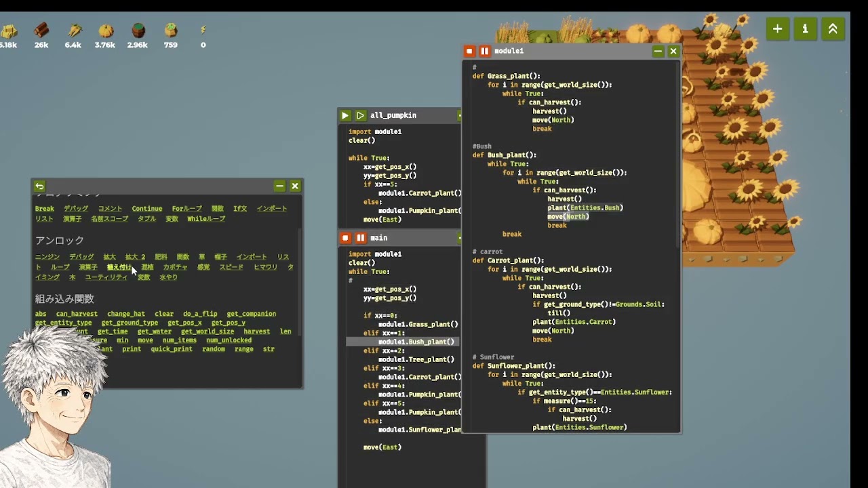Minimize the module1 code window
This screenshot has width=868, height=488.
pos(658,51)
